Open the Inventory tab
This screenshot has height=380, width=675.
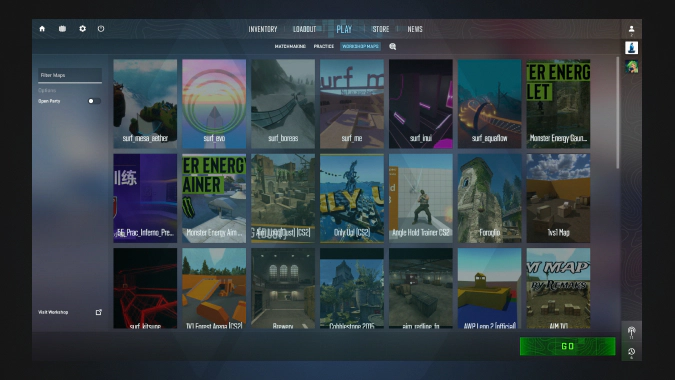coord(263,29)
